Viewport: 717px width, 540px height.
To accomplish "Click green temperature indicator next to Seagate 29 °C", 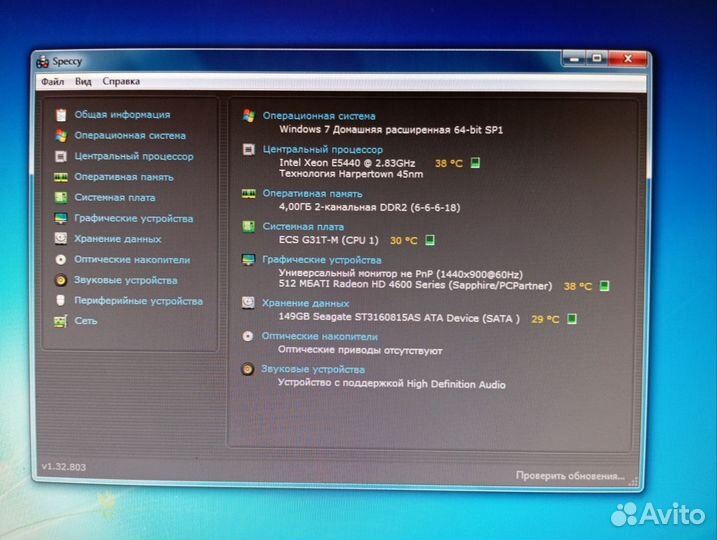I will click(572, 319).
